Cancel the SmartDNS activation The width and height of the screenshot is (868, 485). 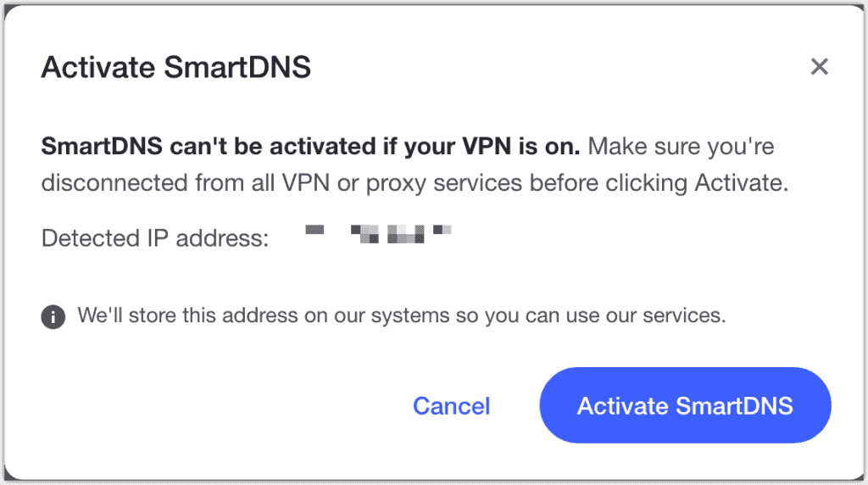coord(451,406)
